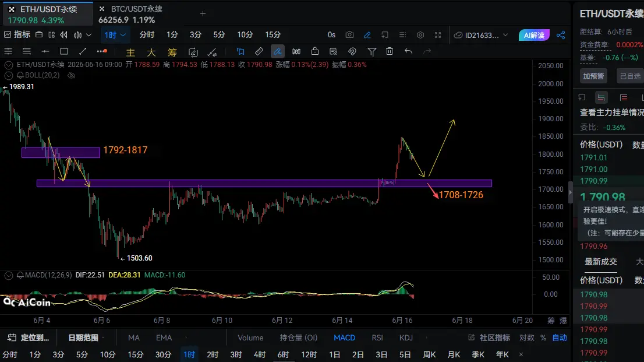Click the purple 1792-1817 zone rectangle
Image resolution: width=644 pixels, height=362 pixels.
click(x=61, y=153)
